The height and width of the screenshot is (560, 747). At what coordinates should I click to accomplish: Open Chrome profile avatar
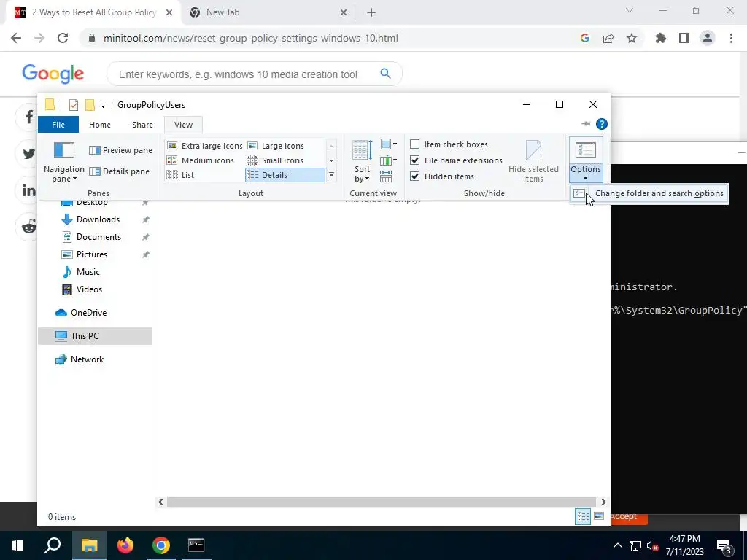[708, 38]
